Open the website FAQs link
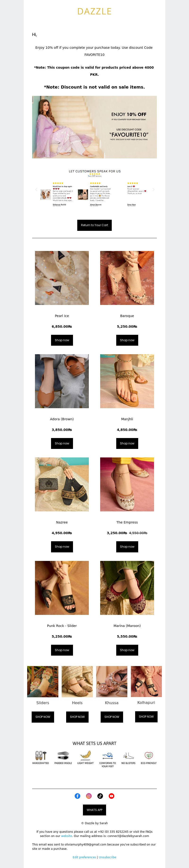Viewport: 189px width, 868px height. coord(67,836)
